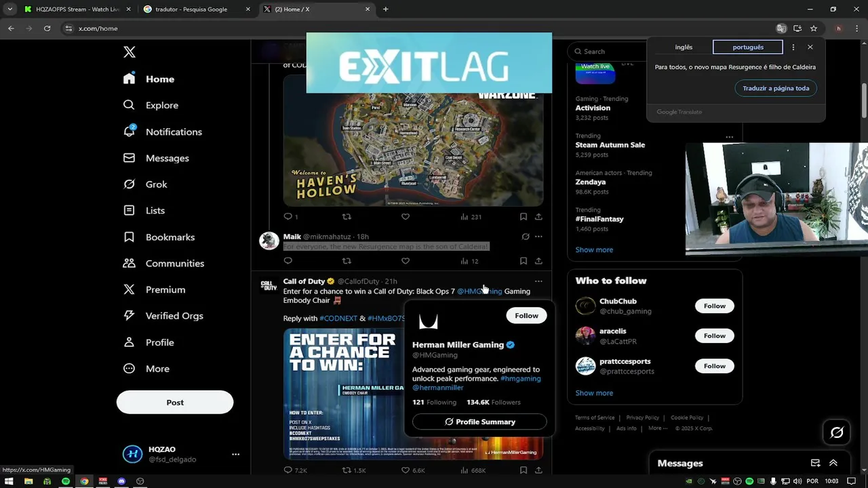
Task: Reload the page in Chrome
Action: coord(47,28)
